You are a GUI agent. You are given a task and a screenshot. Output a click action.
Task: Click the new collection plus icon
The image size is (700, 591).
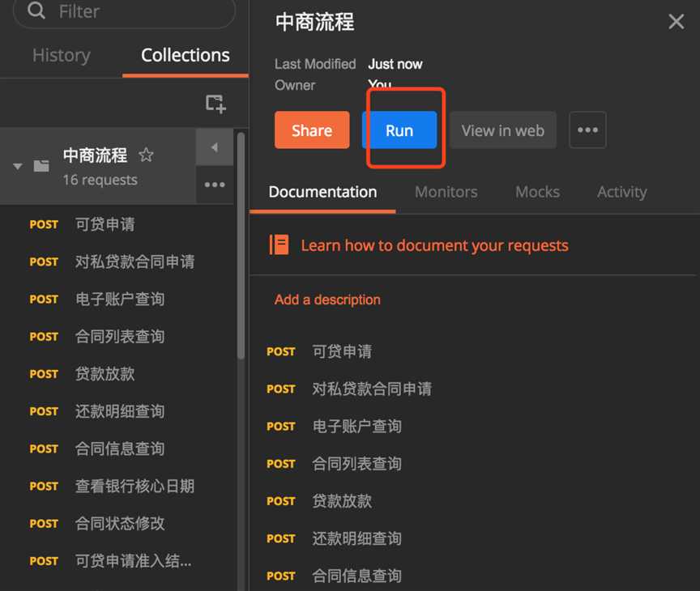(216, 104)
